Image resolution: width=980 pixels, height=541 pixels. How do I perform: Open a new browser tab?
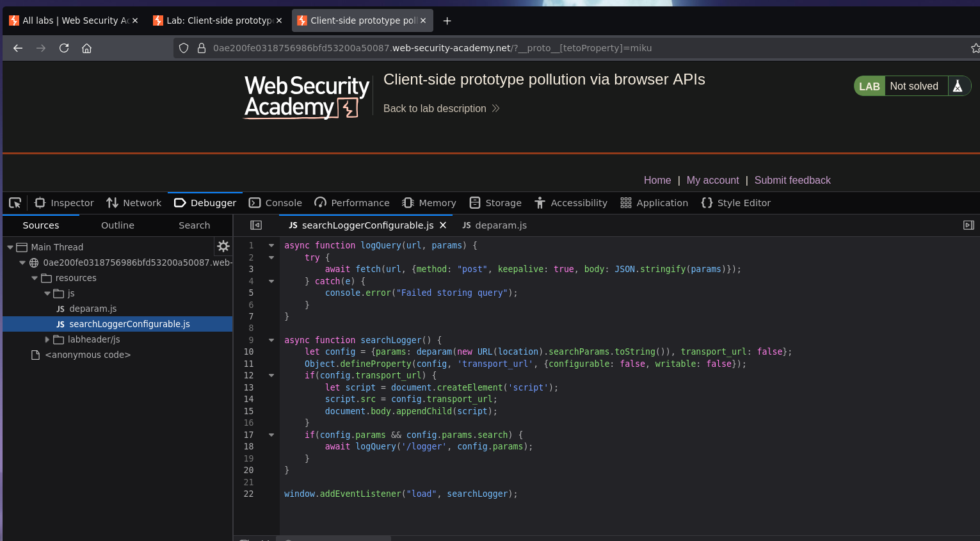tap(447, 20)
